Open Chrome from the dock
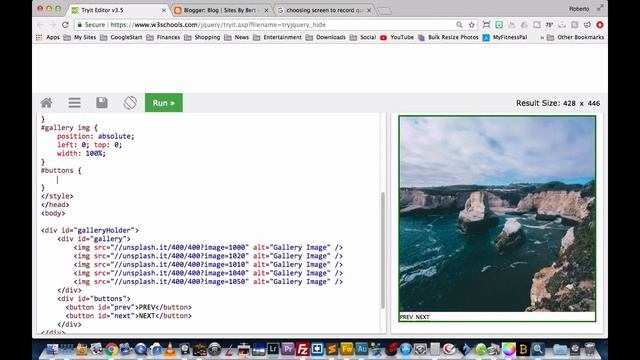The height and width of the screenshot is (360, 640). coord(111,349)
